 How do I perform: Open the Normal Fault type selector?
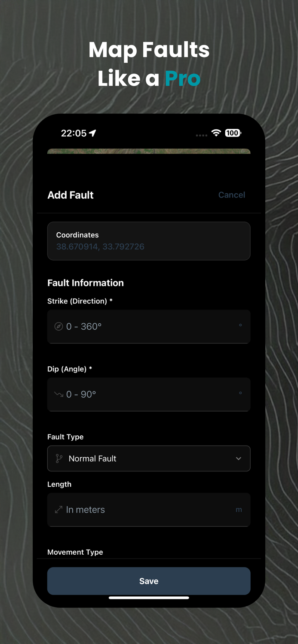coord(149,459)
